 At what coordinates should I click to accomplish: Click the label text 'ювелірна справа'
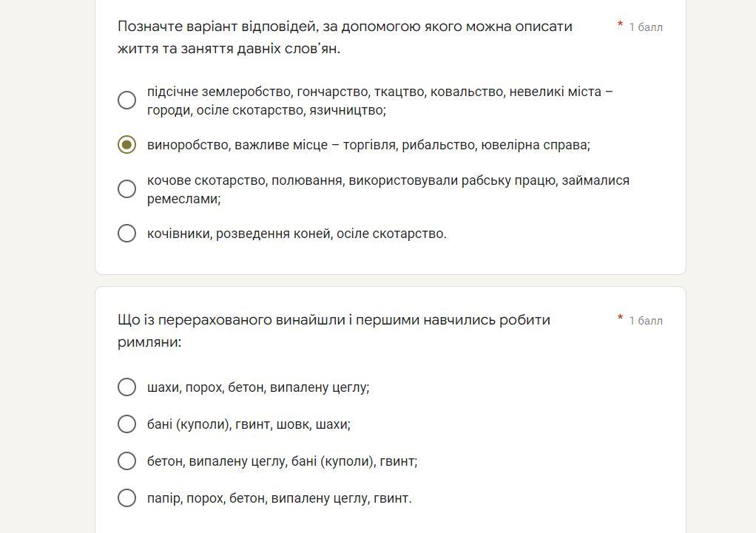(535, 145)
